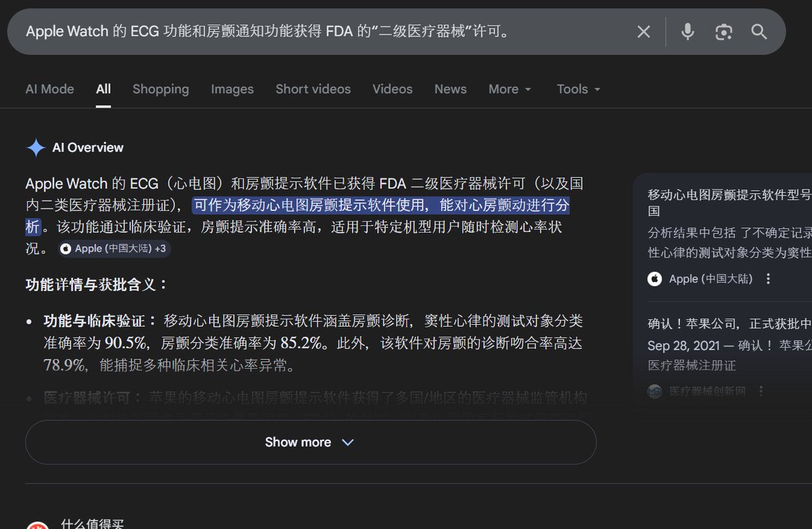Switch to the AI Mode tab
812x529 pixels.
click(50, 89)
